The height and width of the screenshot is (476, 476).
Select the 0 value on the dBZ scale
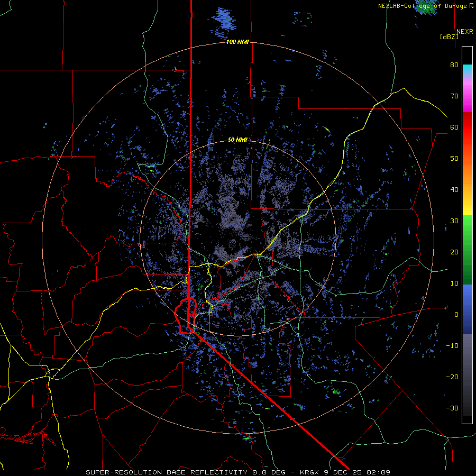coord(456,315)
